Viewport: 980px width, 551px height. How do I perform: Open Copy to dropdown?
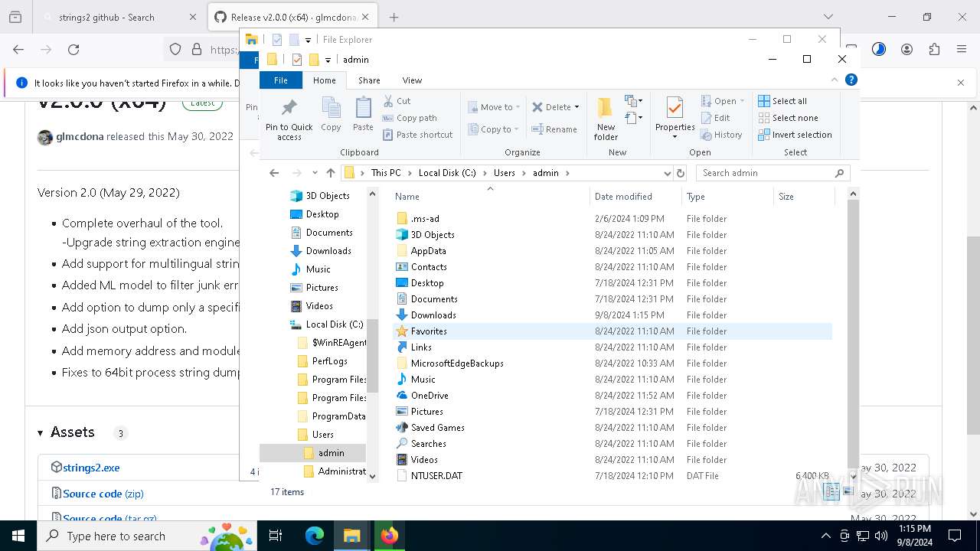pos(494,129)
